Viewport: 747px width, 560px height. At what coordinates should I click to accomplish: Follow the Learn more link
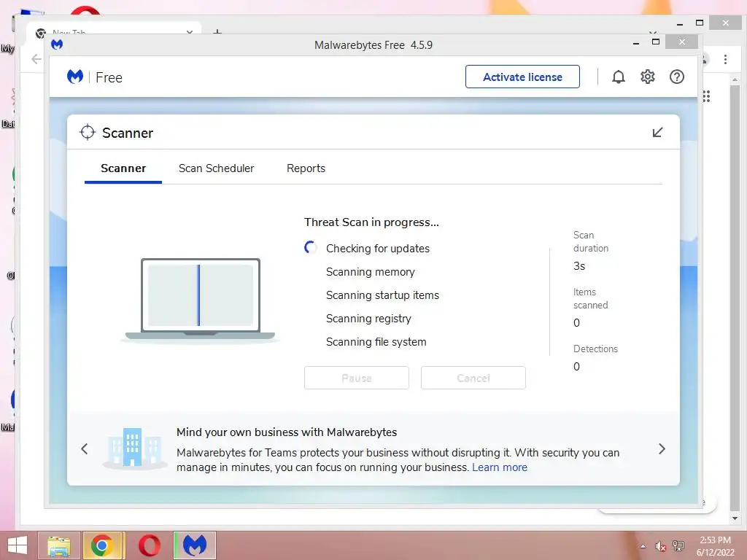coord(500,467)
